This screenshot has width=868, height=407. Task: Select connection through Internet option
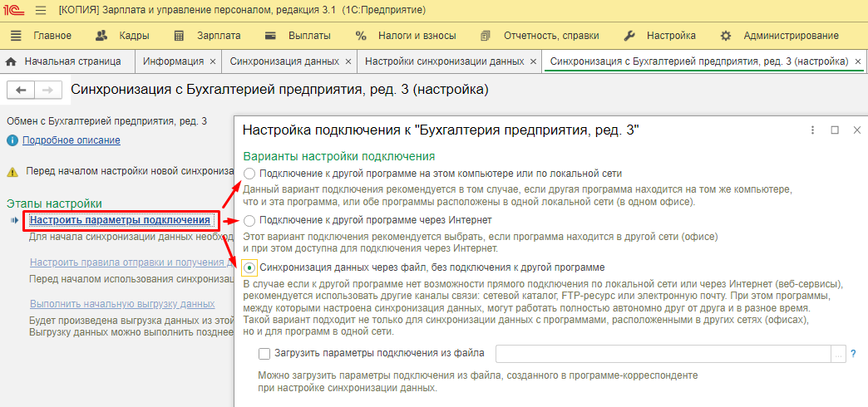249,221
